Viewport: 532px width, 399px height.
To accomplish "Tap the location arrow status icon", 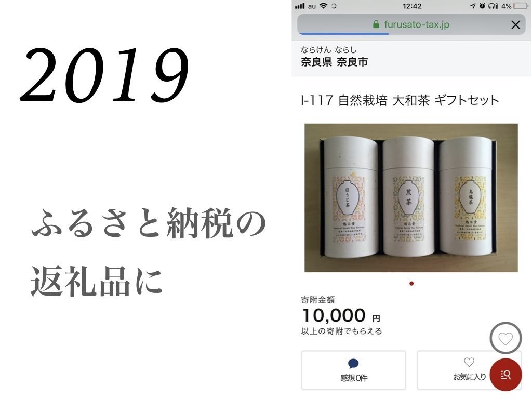I will coord(473,6).
